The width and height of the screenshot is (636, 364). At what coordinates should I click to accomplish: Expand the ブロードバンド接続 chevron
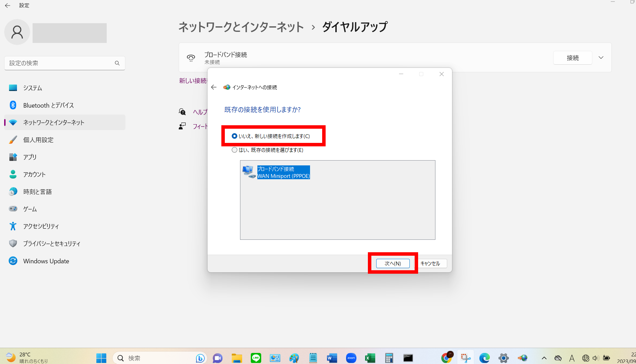pyautogui.click(x=601, y=58)
